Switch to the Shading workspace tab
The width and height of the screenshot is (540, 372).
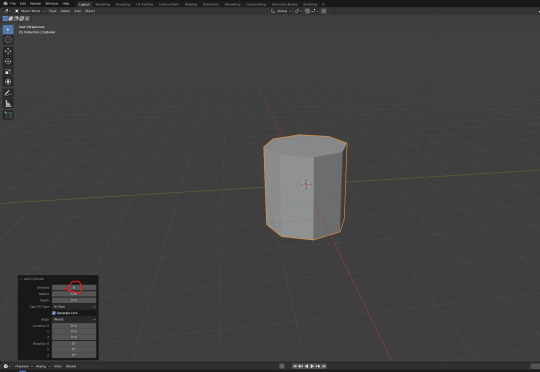[x=191, y=4]
